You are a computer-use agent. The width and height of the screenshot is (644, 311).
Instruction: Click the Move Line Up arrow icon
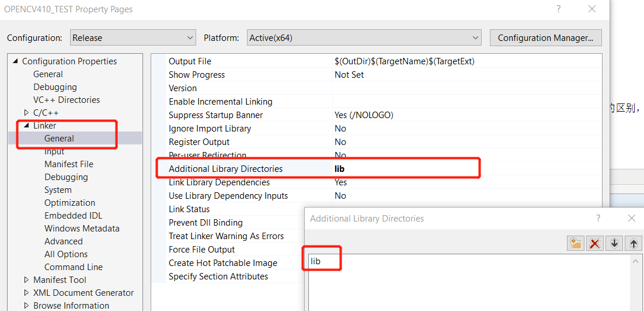[633, 244]
